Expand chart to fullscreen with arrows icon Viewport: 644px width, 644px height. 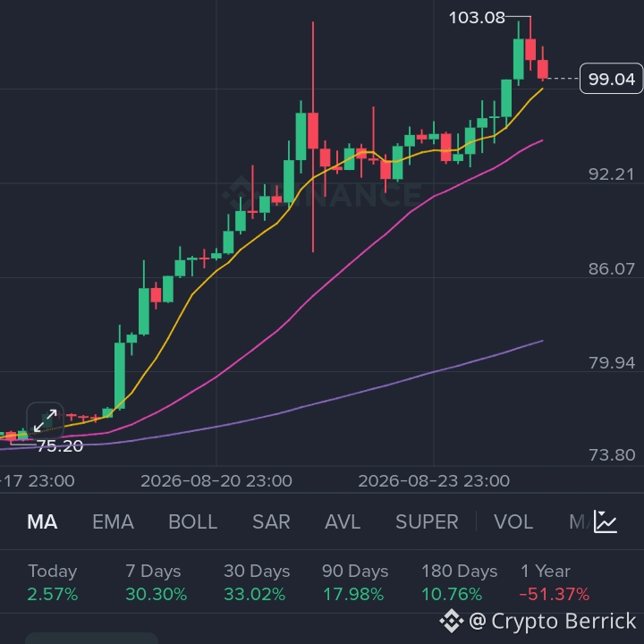tap(46, 420)
